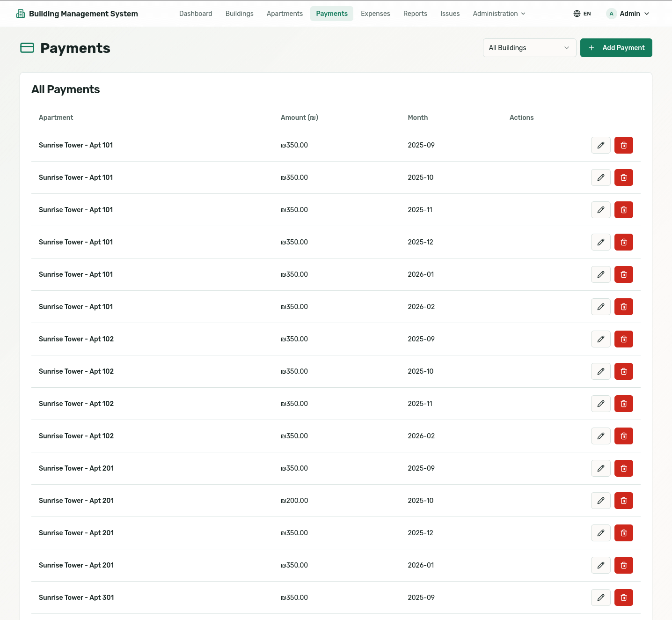The width and height of the screenshot is (672, 620).
Task: Delete the Apt 101 2026-01 payment row
Action: (623, 274)
